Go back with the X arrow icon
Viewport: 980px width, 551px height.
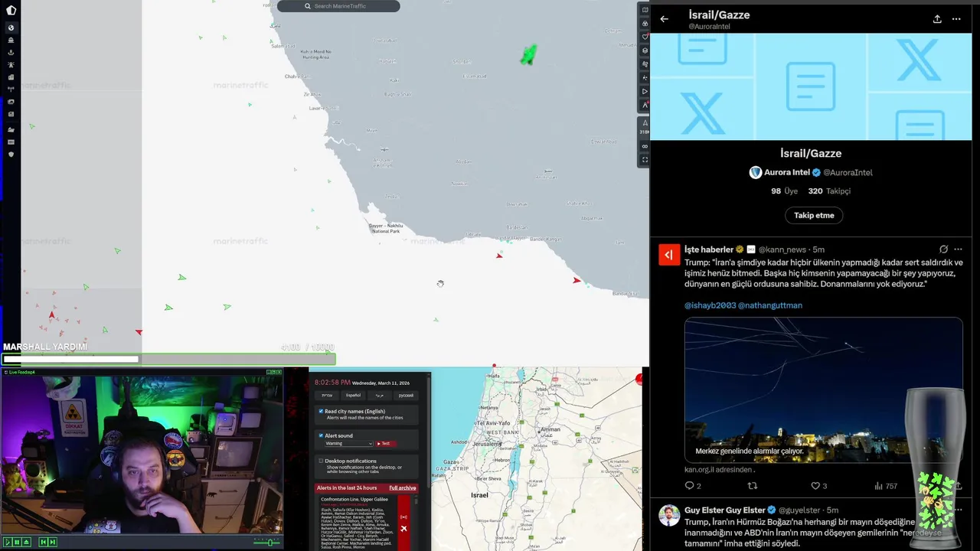[664, 19]
